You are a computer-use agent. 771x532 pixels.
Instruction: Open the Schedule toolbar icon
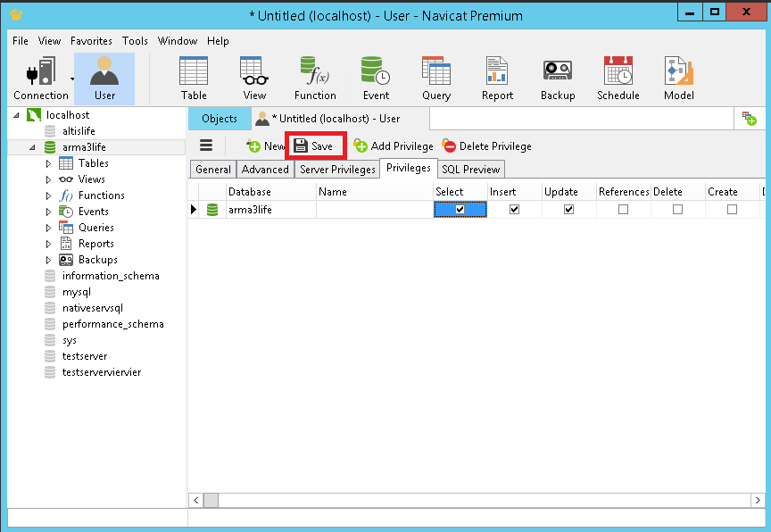pos(618,79)
